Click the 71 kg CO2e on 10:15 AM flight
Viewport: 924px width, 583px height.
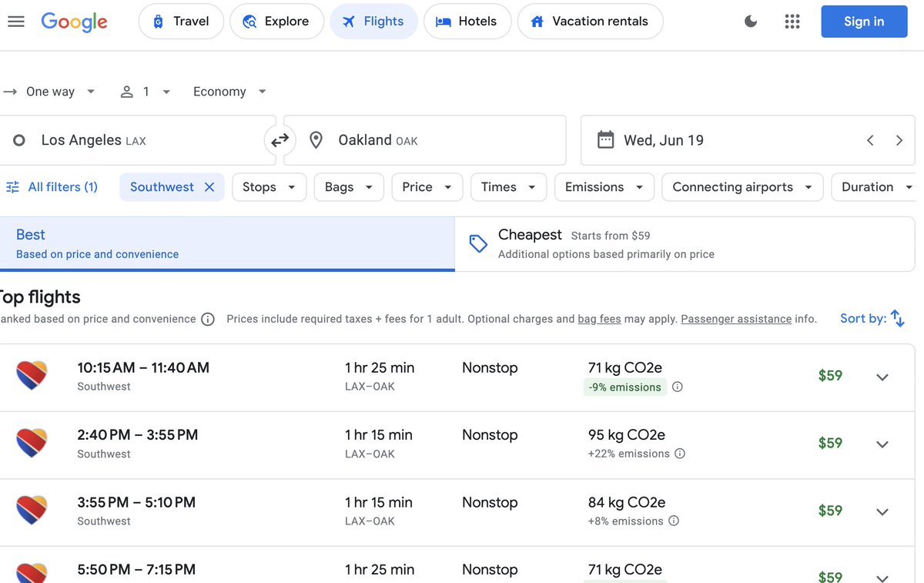click(x=625, y=368)
